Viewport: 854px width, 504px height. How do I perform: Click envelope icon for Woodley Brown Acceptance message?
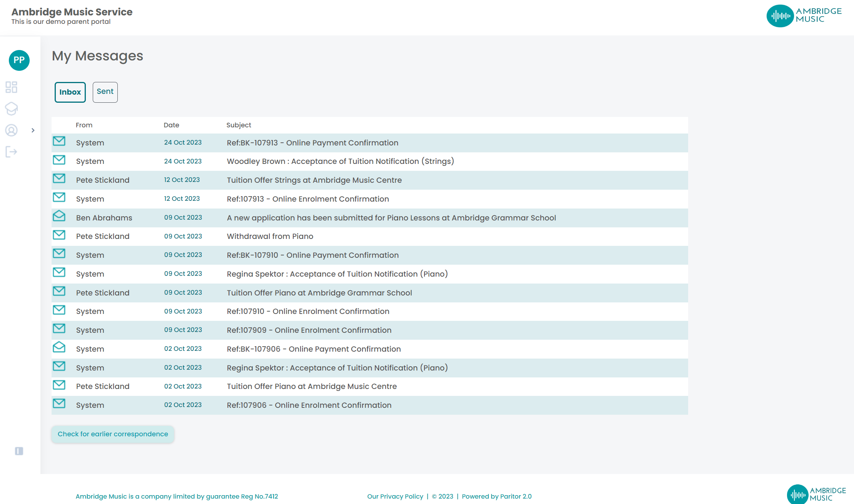click(x=59, y=160)
